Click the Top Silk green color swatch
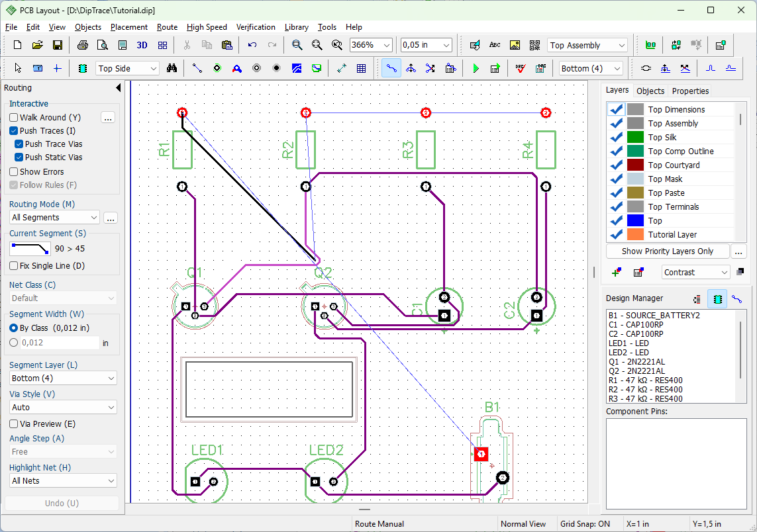The width and height of the screenshot is (757, 532). tap(635, 138)
